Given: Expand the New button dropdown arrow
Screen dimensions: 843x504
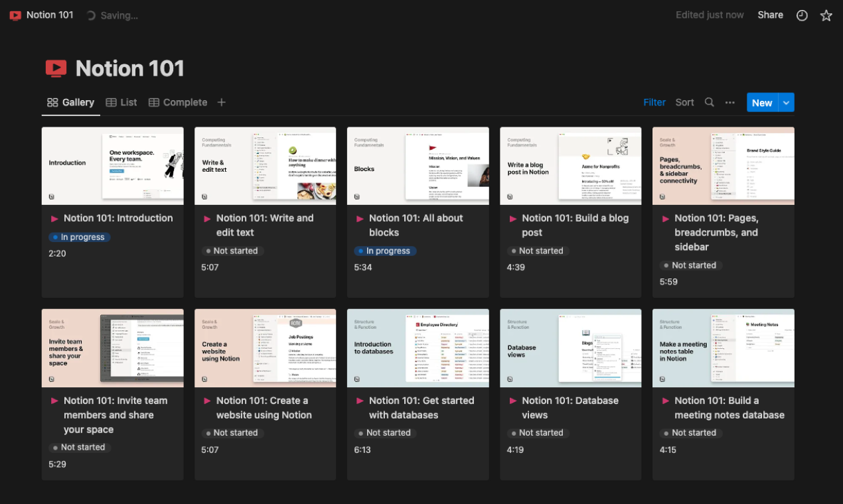Looking at the screenshot, I should 786,102.
